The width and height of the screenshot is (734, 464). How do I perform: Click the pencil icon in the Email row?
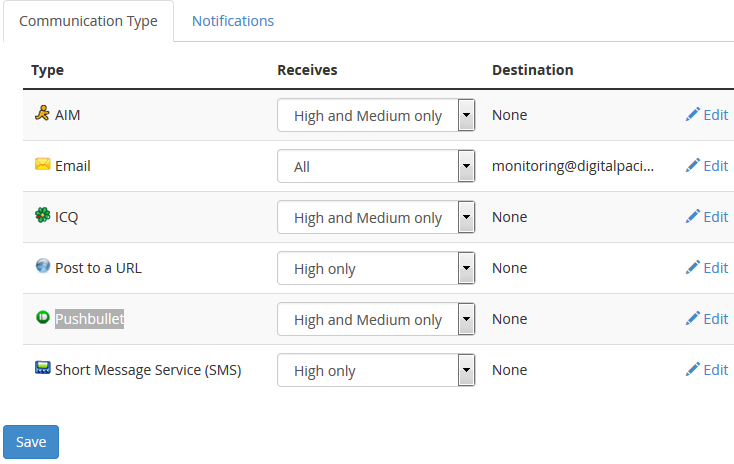693,165
